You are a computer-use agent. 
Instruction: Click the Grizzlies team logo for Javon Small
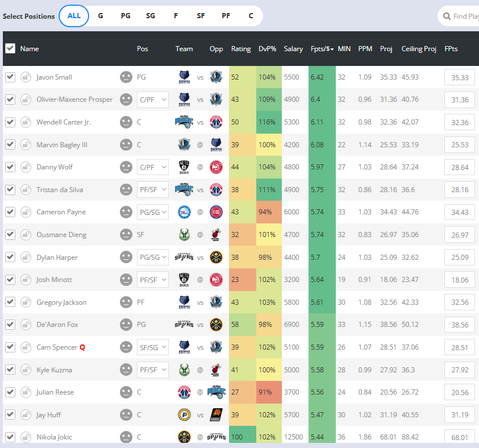coord(184,77)
